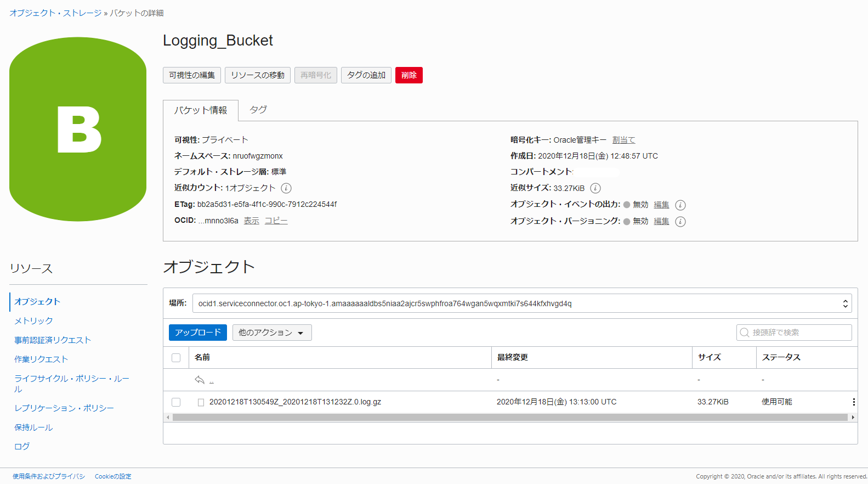This screenshot has width=868, height=484.
Task: Click the 可視性の編集 button
Action: pos(192,75)
